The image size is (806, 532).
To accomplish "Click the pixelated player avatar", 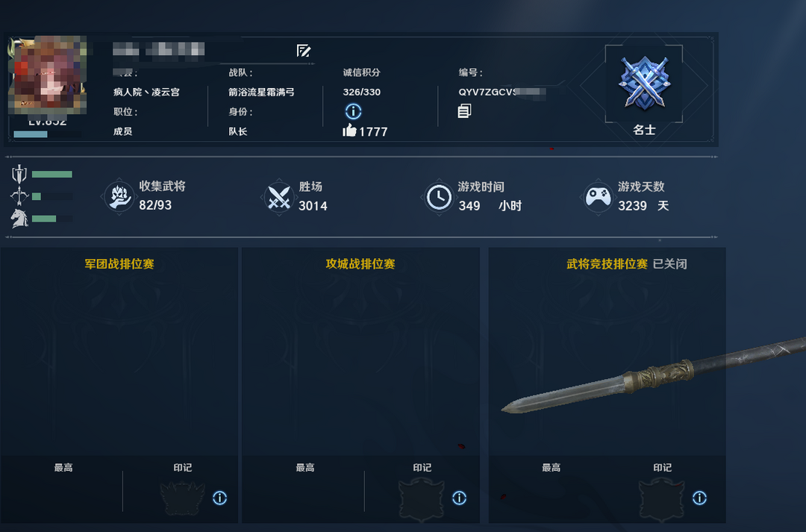I will (x=49, y=75).
